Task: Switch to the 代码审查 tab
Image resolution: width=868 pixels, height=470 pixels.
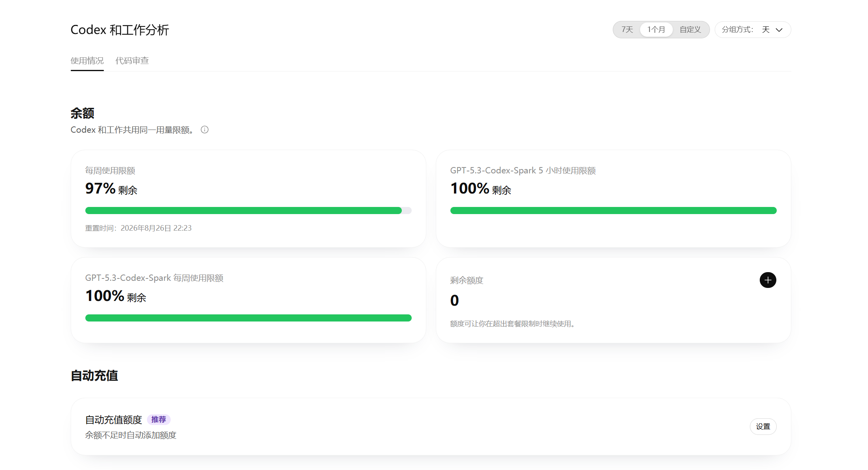Action: click(x=132, y=60)
